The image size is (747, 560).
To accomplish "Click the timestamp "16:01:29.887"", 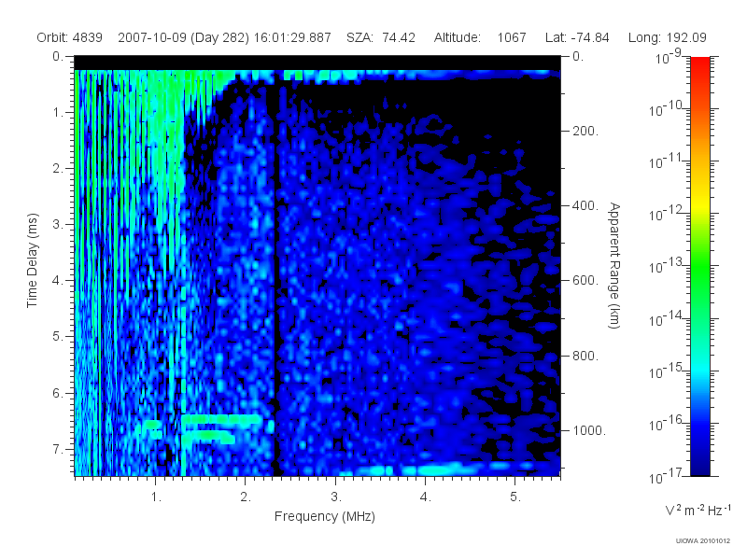I will pos(292,37).
